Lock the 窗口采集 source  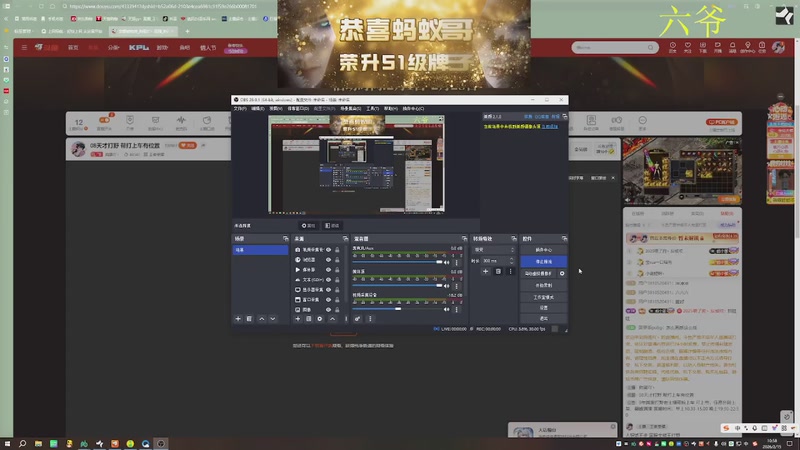pos(337,299)
